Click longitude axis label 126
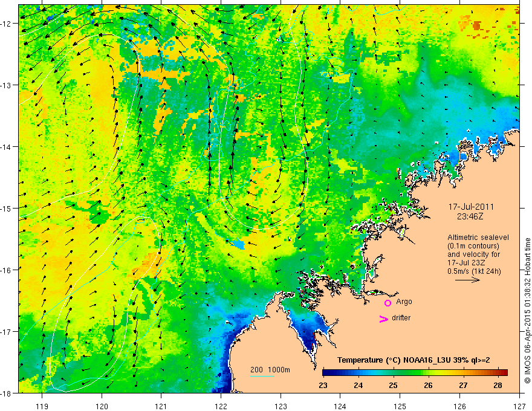The image size is (532, 411). coord(459,406)
